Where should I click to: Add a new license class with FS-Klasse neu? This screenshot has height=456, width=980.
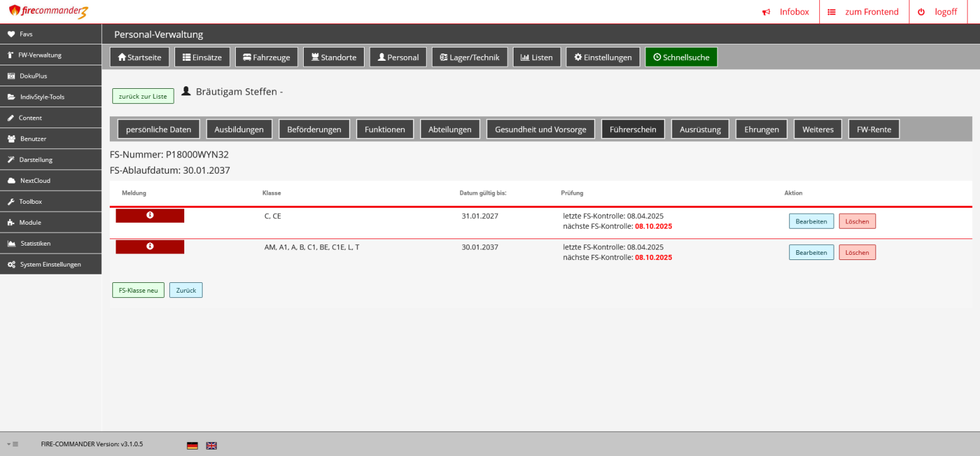coord(139,290)
